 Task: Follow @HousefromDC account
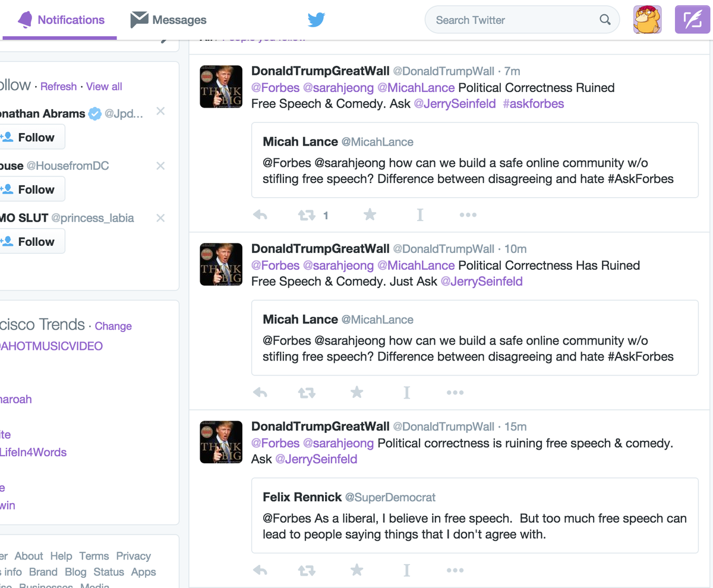(32, 189)
